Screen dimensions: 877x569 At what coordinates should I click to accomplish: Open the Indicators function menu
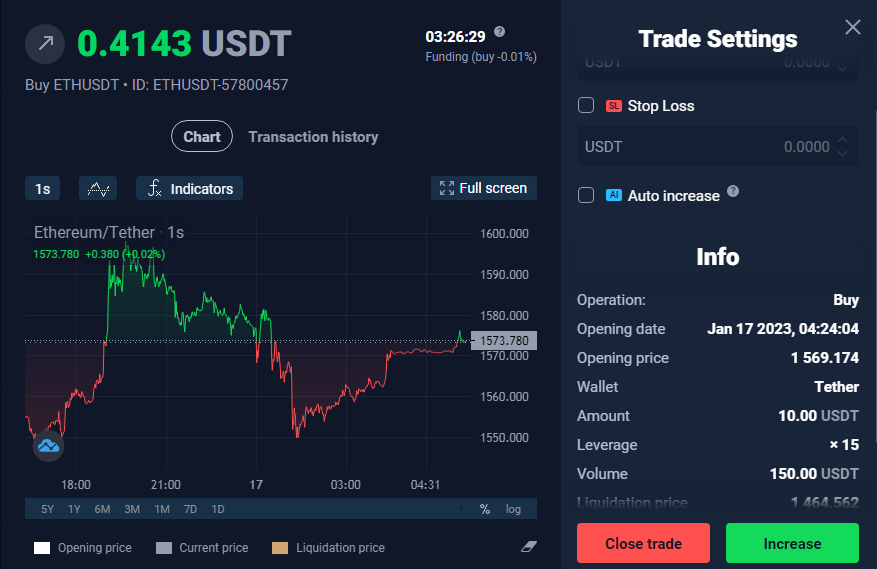point(189,189)
